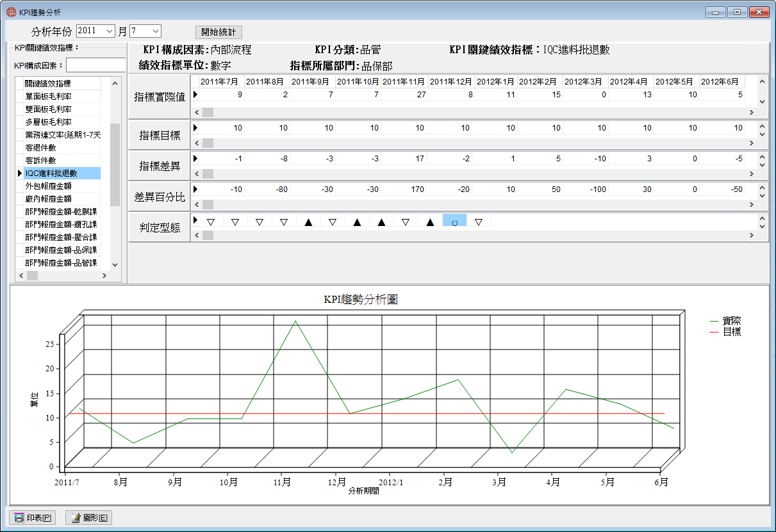Click KPI list horizontal scroll left arrow
This screenshot has height=532, width=776.
coord(21,275)
